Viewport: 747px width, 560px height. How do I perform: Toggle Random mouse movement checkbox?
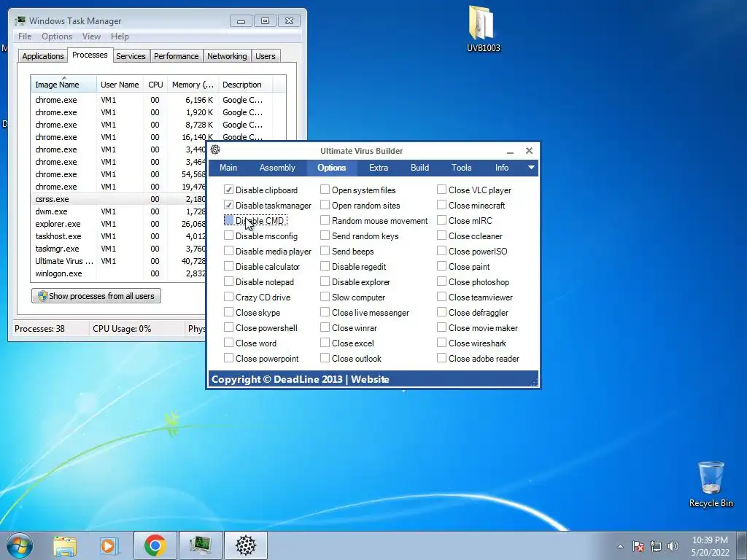point(325,220)
